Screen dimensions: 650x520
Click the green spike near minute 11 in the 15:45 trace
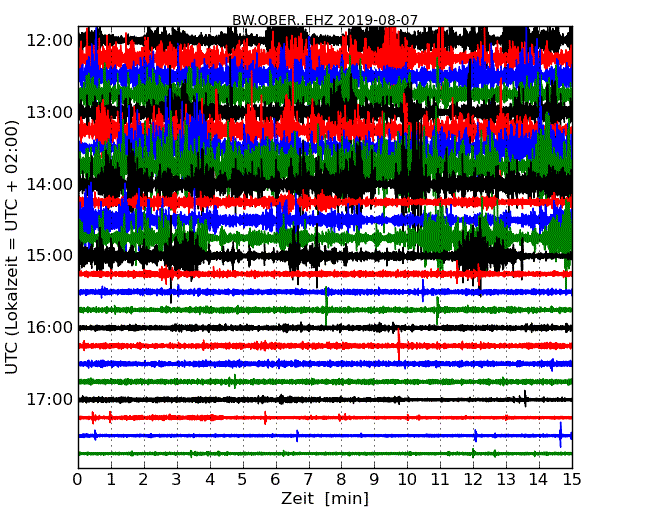click(x=437, y=311)
